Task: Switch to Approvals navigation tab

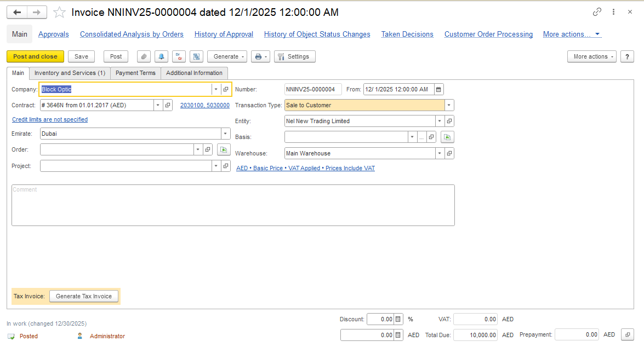Action: tap(53, 34)
